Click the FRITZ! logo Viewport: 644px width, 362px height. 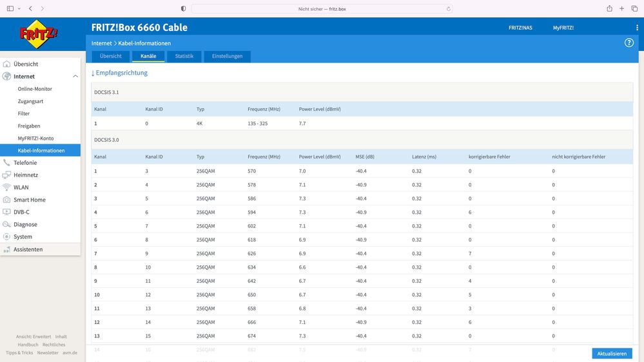coord(39,34)
